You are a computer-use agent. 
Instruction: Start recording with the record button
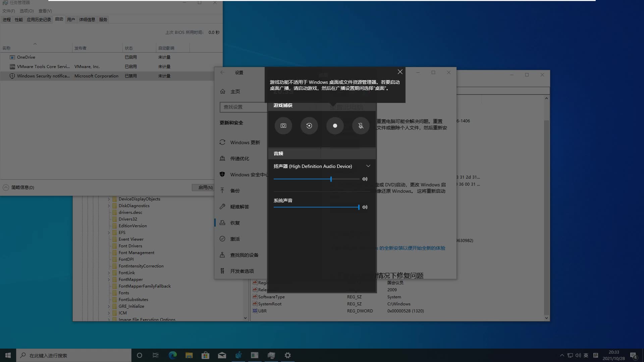tap(335, 126)
